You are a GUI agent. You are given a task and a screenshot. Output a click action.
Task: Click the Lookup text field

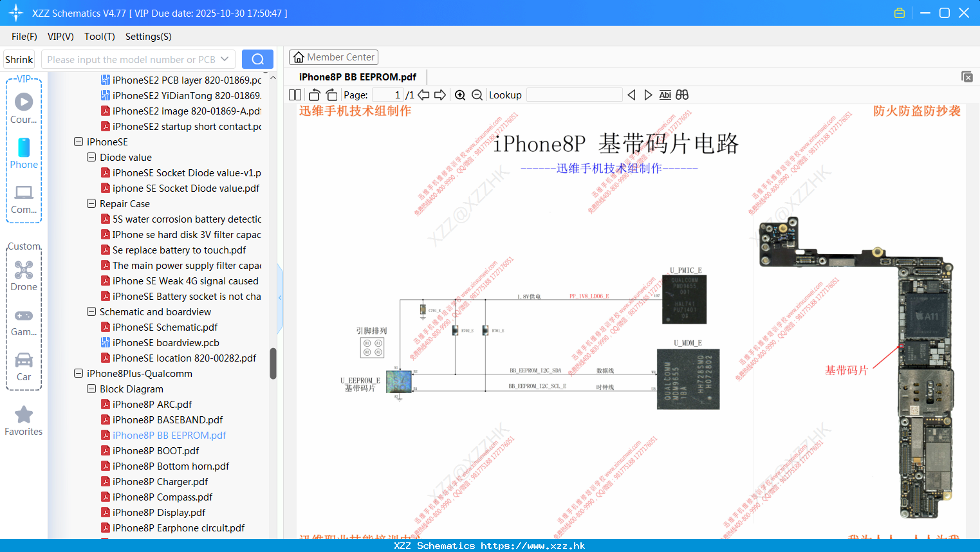click(574, 95)
